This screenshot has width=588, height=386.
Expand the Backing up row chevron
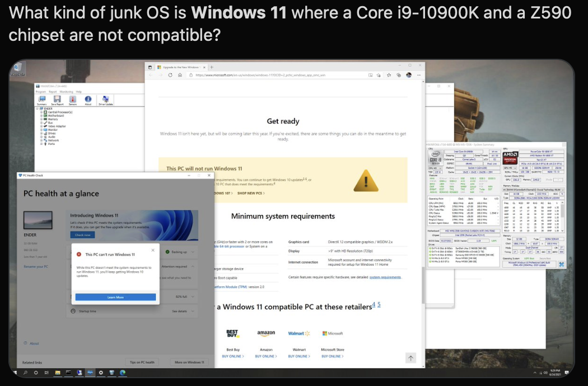(x=193, y=252)
